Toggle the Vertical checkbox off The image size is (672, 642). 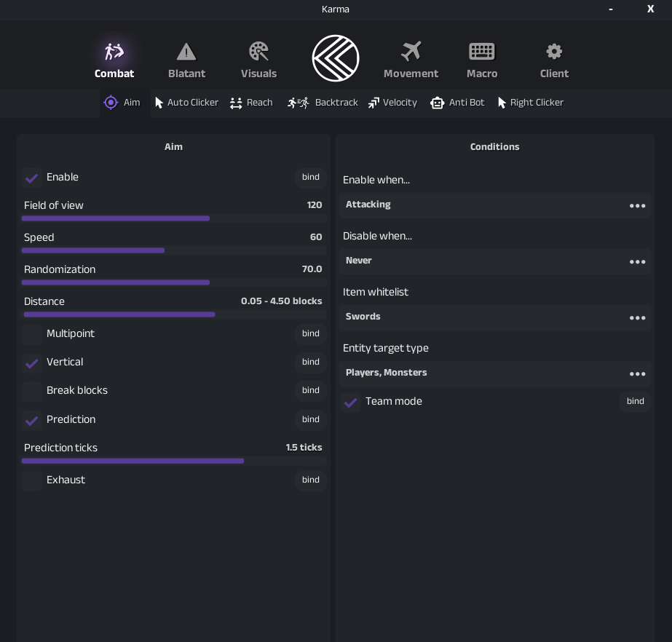pos(32,363)
